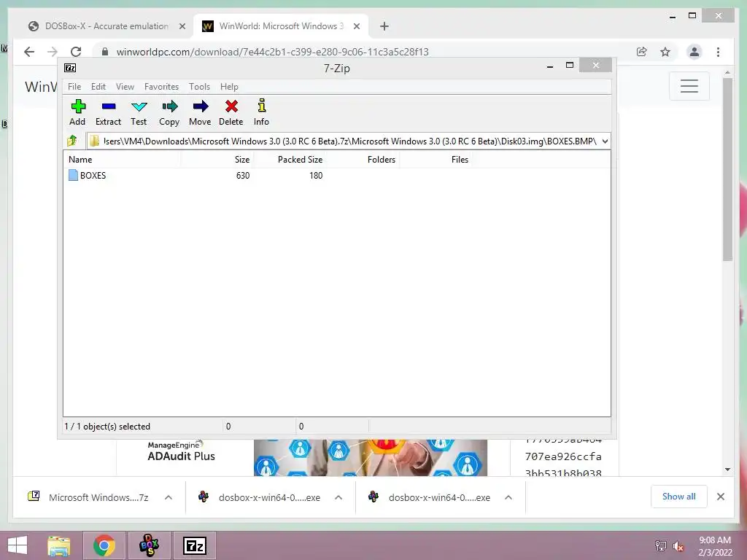Go up one folder level in 7-Zip
The width and height of the screenshot is (747, 560).
(72, 141)
